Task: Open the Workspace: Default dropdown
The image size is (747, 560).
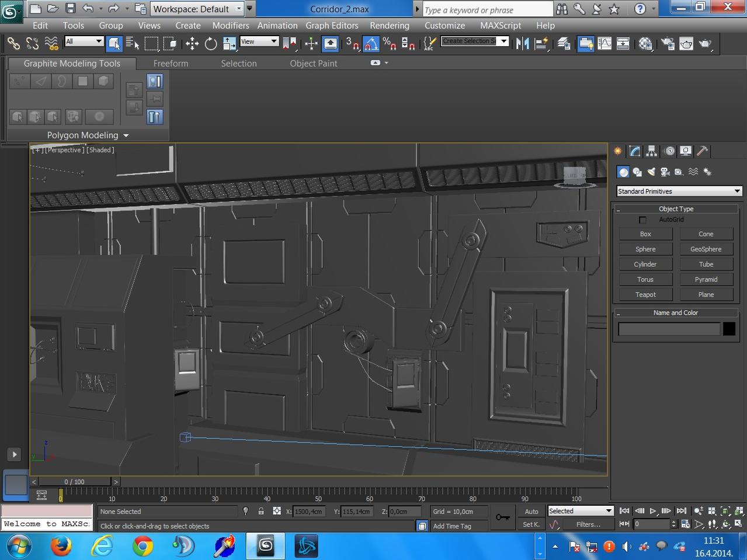Action: (197, 9)
